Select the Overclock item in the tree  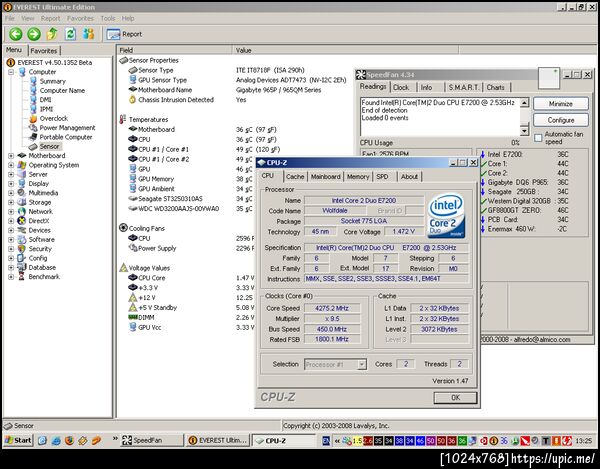coord(54,118)
